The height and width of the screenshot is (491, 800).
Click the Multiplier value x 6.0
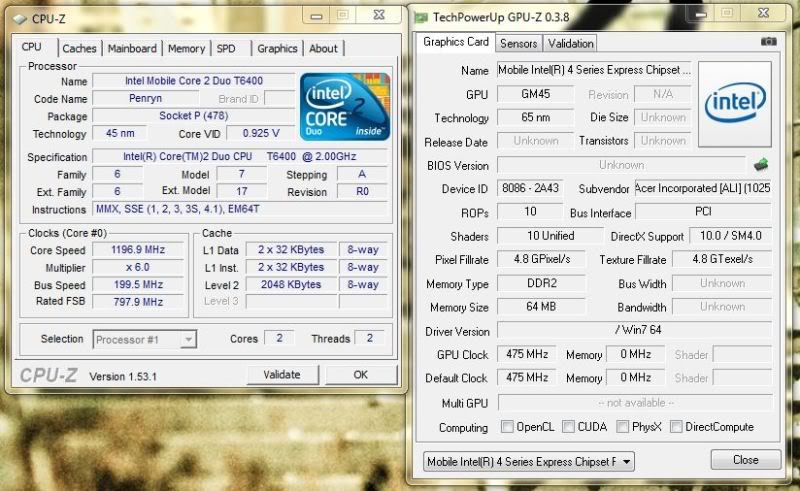[x=138, y=267]
